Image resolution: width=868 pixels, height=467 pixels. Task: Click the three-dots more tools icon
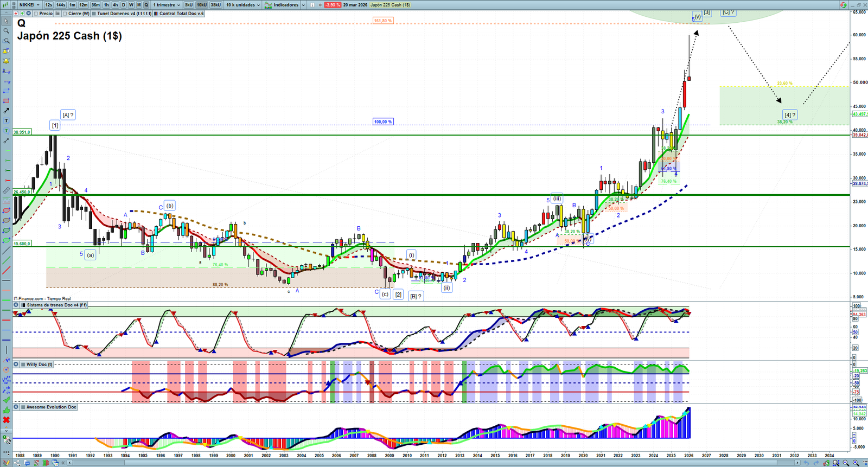6,452
